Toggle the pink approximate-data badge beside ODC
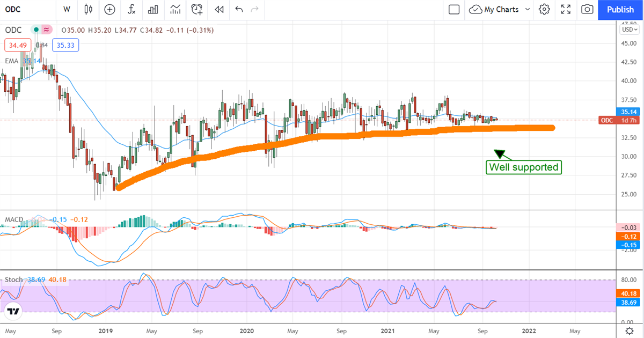The height and width of the screenshot is (338, 644). pos(47,30)
